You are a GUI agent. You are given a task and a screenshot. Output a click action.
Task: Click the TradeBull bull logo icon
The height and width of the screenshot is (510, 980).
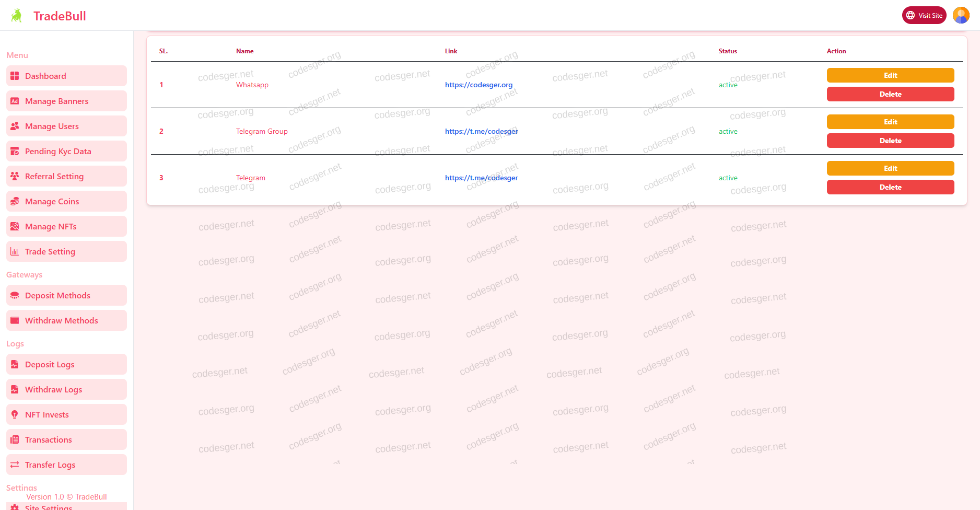coord(17,16)
